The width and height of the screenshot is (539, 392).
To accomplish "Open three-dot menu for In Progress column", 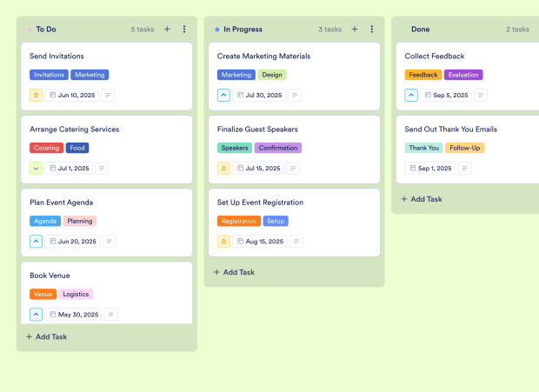I will [372, 30].
